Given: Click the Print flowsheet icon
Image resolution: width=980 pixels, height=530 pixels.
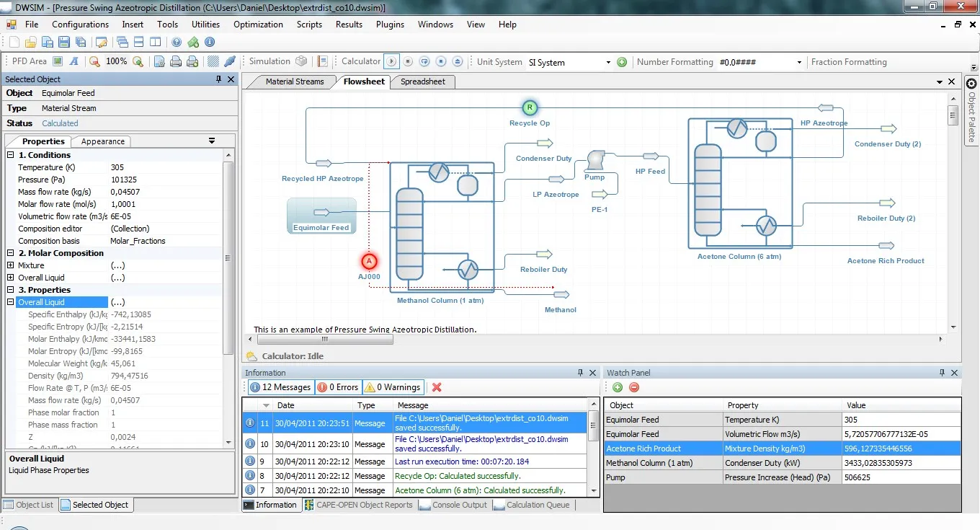Looking at the screenshot, I should pos(176,62).
